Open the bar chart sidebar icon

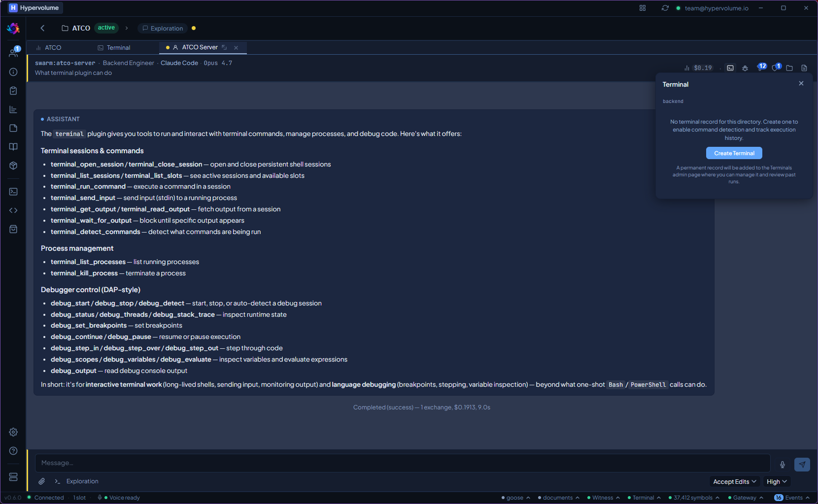[x=13, y=109]
